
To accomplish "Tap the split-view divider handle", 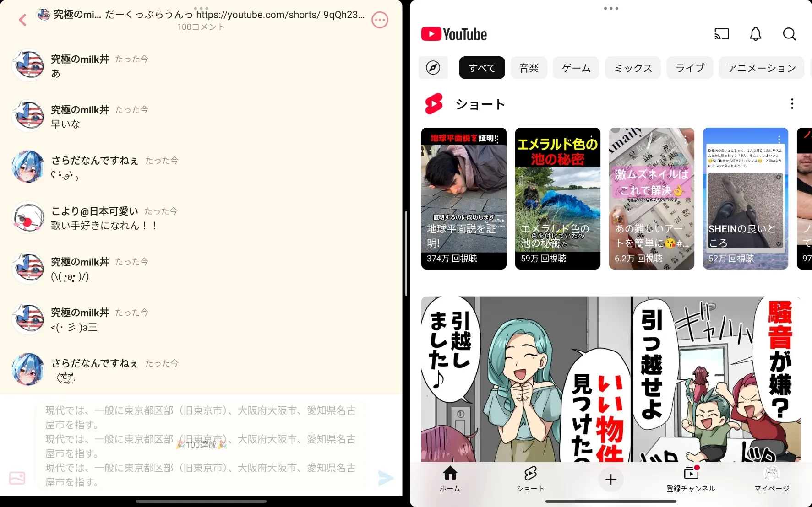I will (x=406, y=253).
